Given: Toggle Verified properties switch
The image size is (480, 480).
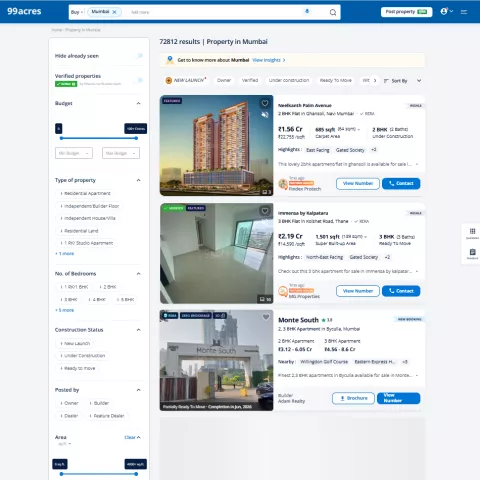Looking at the screenshot, I should (140, 80).
